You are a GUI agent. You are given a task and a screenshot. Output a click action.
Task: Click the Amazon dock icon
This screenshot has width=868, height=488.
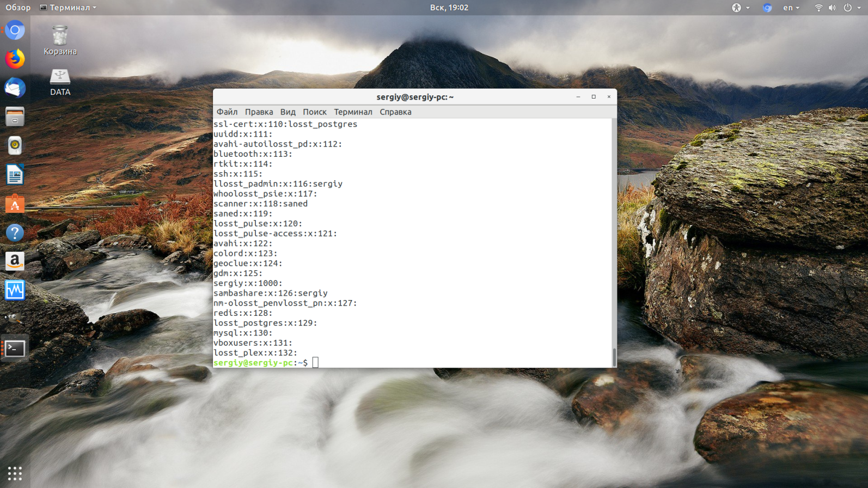(15, 261)
